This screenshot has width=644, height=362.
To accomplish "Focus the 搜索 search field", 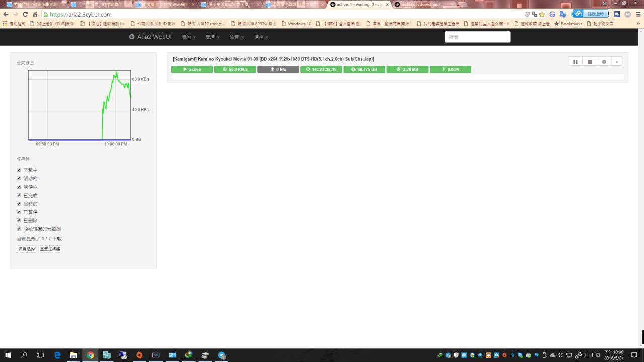I will tap(477, 37).
